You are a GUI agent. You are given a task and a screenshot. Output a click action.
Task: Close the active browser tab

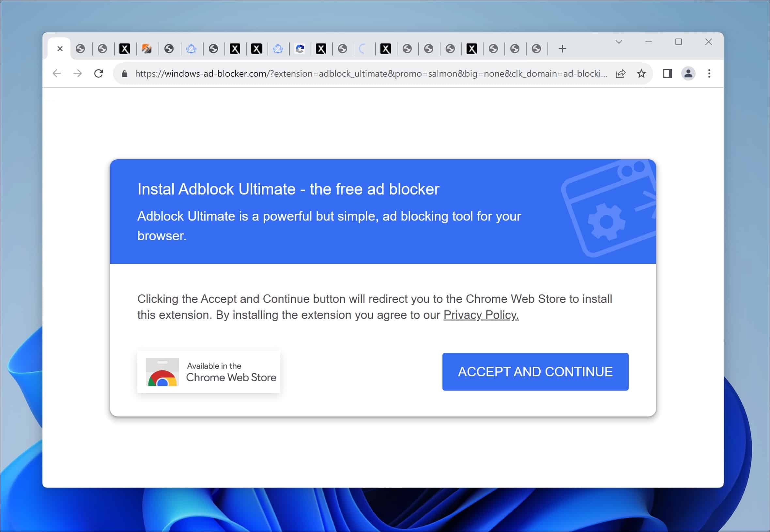tap(60, 49)
